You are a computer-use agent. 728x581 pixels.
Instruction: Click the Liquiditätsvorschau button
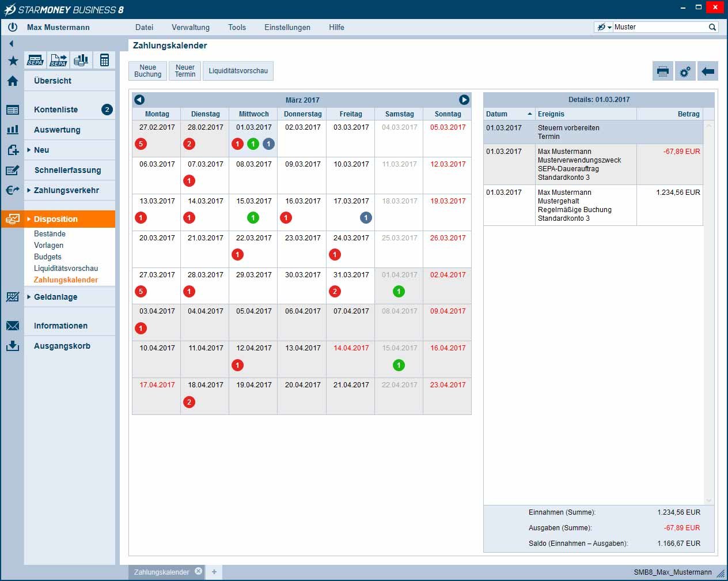click(x=238, y=71)
